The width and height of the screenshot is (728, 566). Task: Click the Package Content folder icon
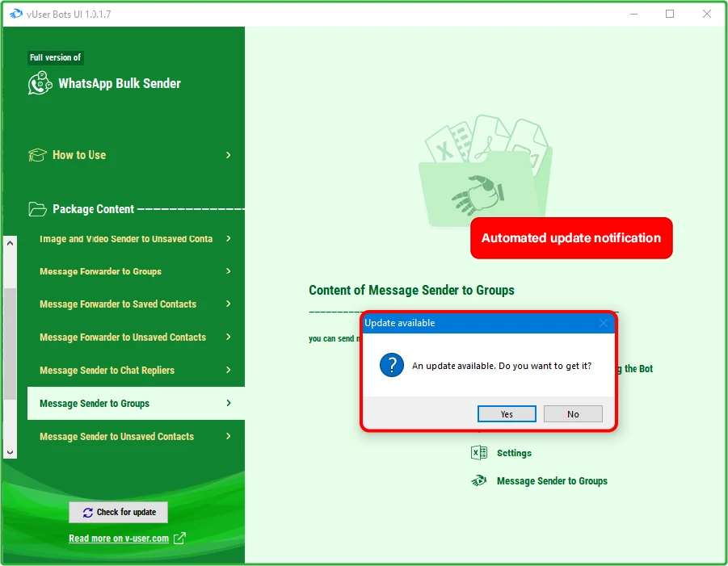37,209
